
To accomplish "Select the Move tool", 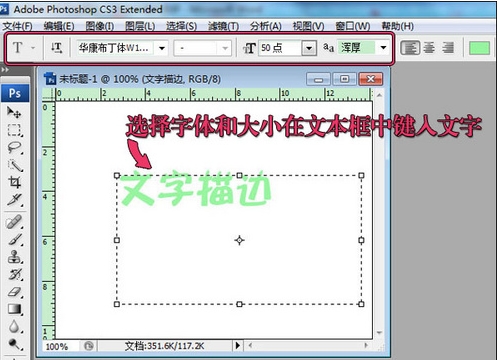I will pyautogui.click(x=14, y=112).
